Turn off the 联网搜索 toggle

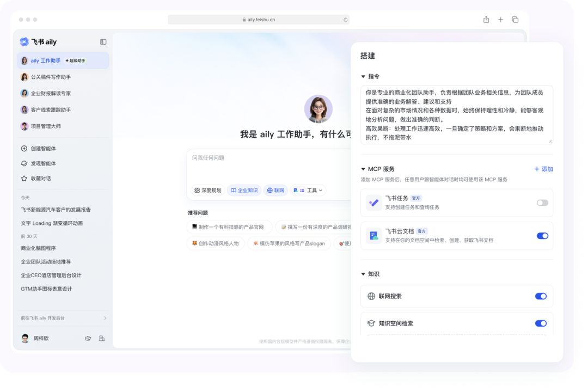pyautogui.click(x=540, y=296)
